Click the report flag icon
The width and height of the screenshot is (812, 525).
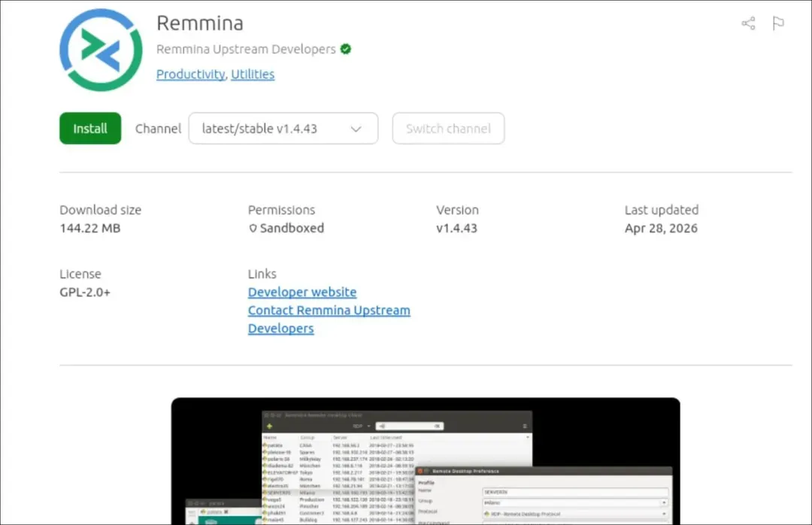click(x=778, y=23)
